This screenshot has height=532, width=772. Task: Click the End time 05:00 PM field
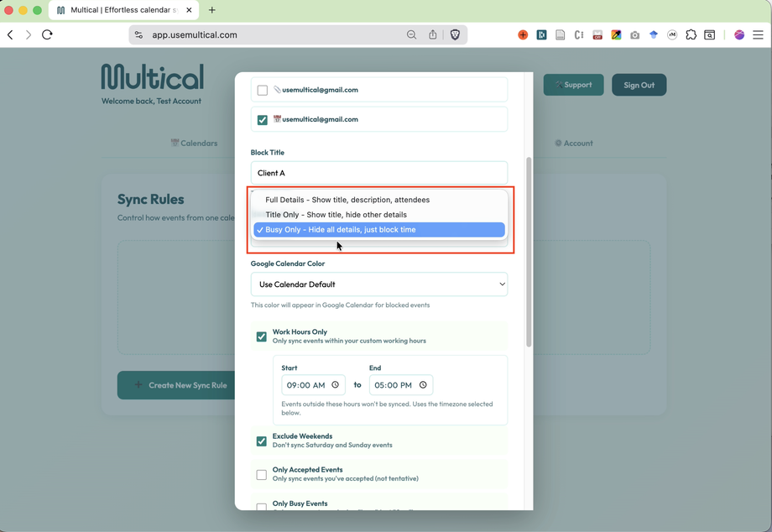click(401, 385)
